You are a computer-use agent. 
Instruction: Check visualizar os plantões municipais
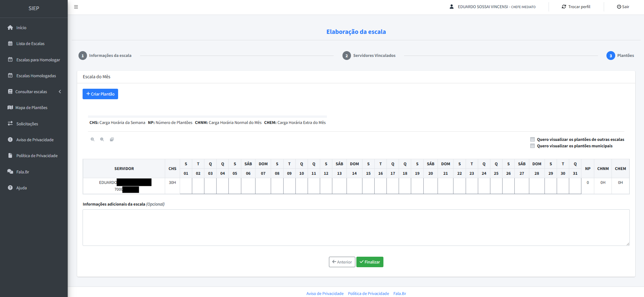pyautogui.click(x=532, y=146)
